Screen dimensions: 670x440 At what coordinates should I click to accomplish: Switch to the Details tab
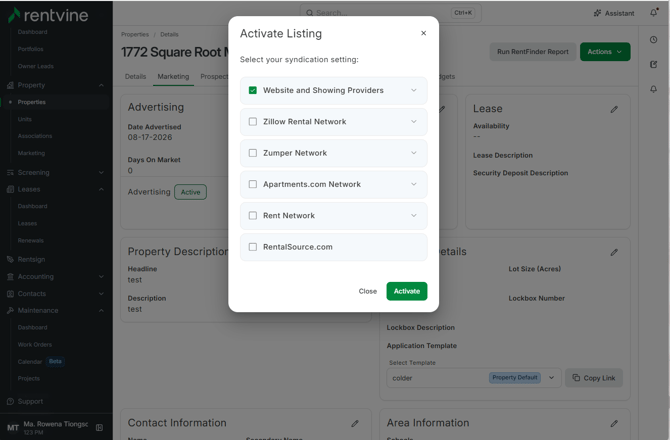135,76
